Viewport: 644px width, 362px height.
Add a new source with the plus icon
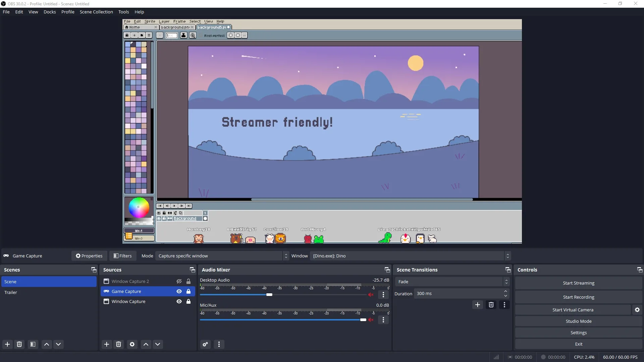point(106,344)
